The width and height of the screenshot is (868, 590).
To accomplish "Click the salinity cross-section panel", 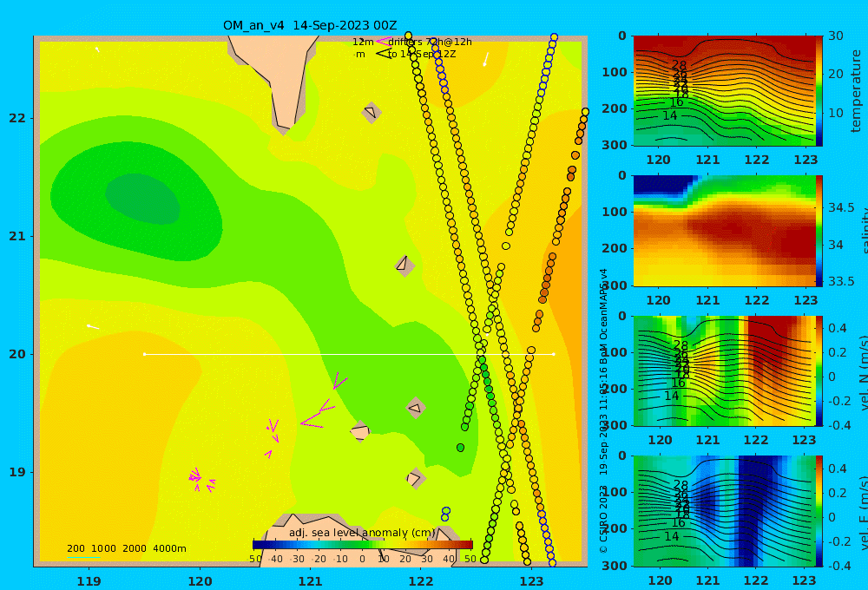I will point(724,231).
